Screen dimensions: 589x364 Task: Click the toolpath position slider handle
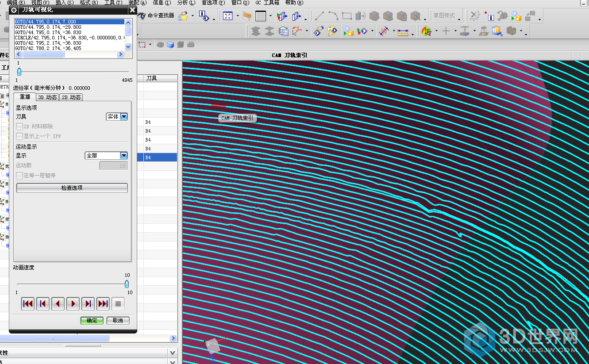[x=19, y=72]
